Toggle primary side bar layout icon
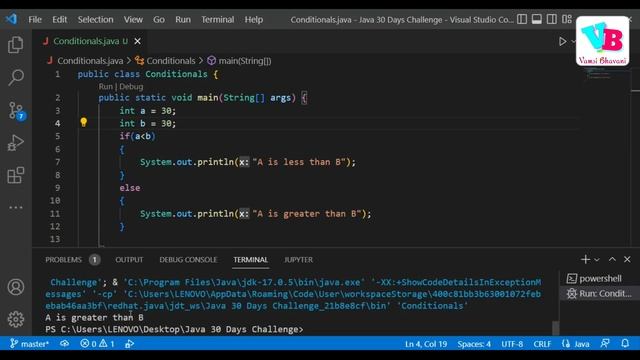This screenshot has height=360, width=640. pyautogui.click(x=522, y=19)
